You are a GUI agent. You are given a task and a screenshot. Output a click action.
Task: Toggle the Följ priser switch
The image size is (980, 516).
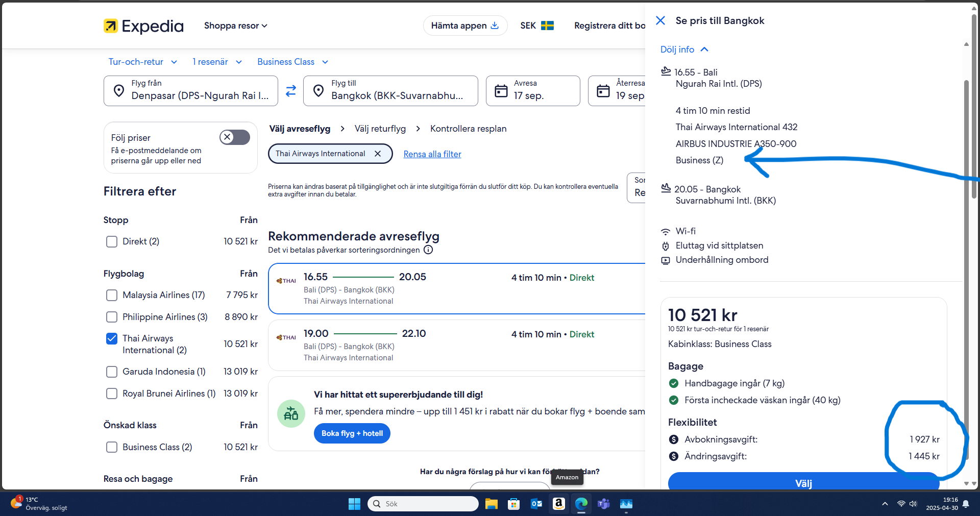(x=235, y=137)
